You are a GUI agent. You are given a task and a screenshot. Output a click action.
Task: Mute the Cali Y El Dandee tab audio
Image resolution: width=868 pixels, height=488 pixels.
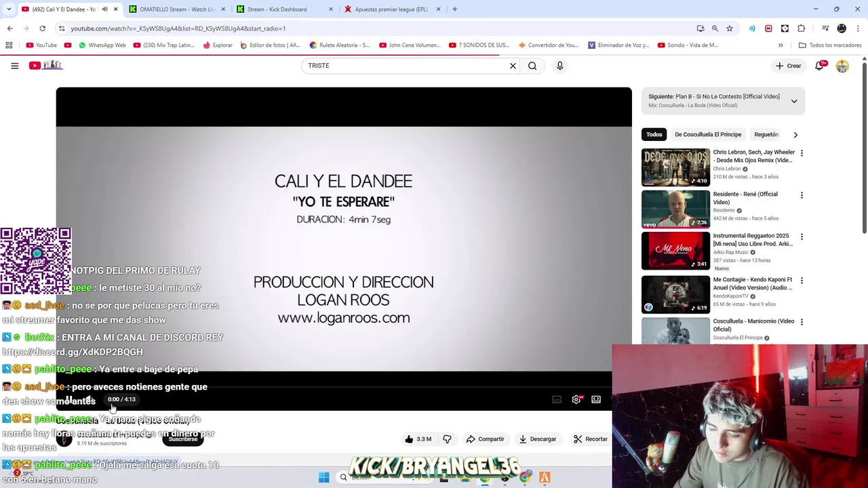click(104, 9)
